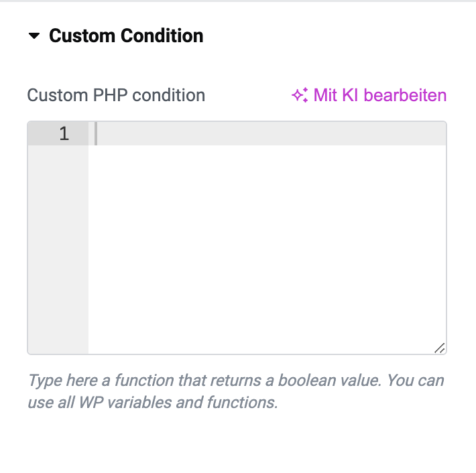Click the Custom PHP condition label
Viewport: 476px width, 473px height.
116,95
